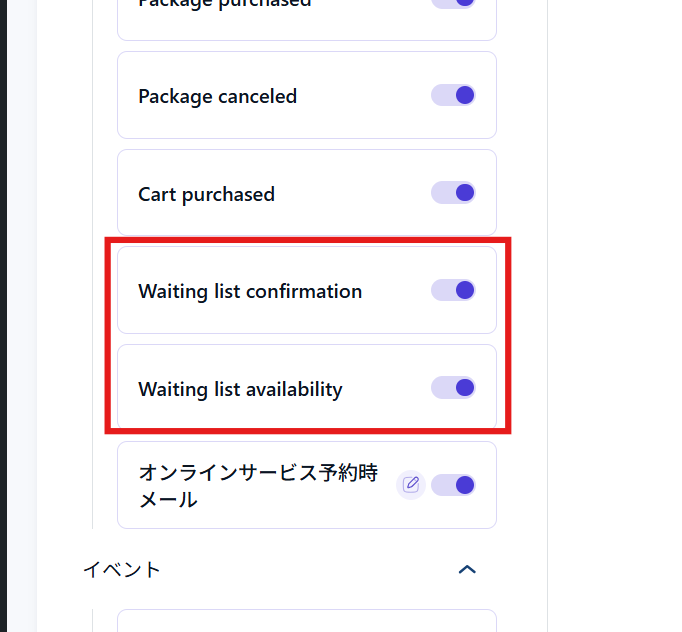Toggle the Package canceled notification switch
The height and width of the screenshot is (632, 682).
[453, 95]
